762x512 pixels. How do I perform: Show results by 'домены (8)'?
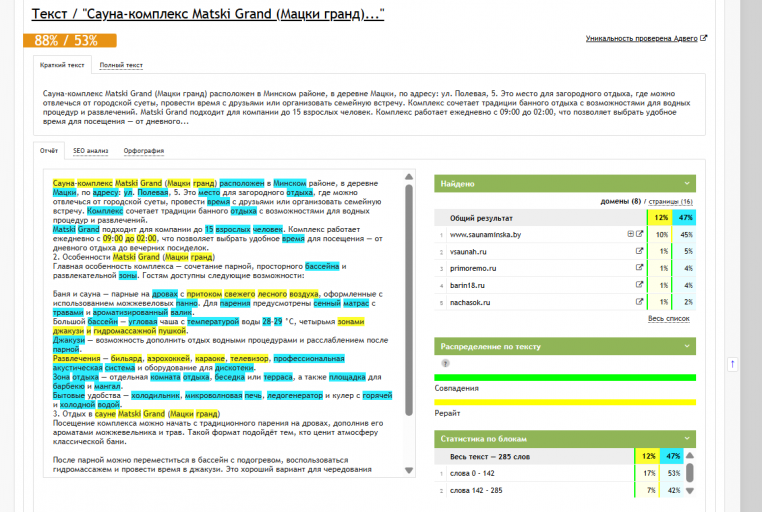(x=621, y=201)
